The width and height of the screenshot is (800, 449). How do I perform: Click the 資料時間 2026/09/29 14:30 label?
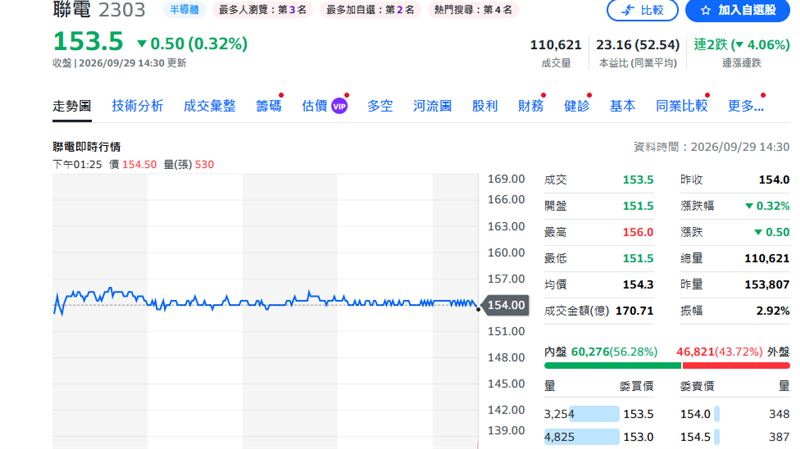[711, 147]
